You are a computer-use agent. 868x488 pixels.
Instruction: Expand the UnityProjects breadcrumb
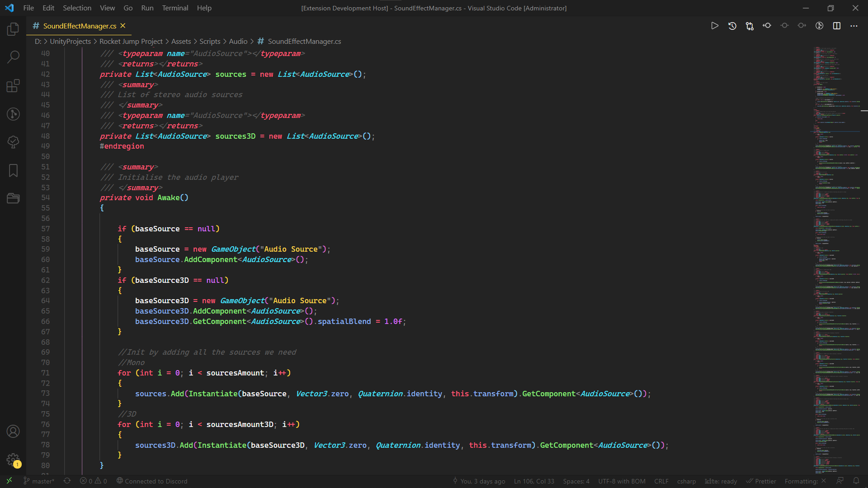(70, 41)
